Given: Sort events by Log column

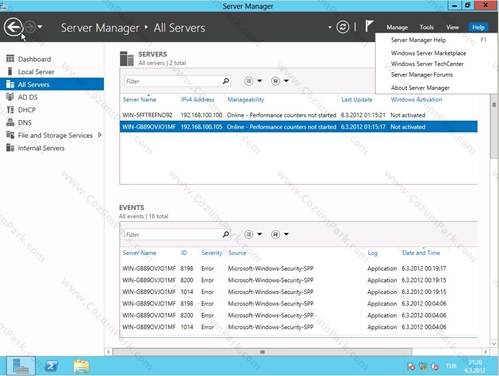Looking at the screenshot, I should [x=372, y=253].
